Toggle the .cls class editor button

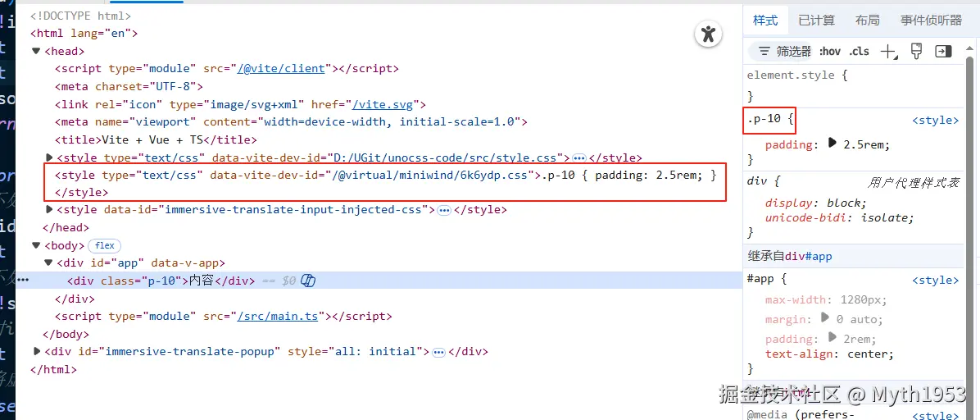(x=859, y=52)
